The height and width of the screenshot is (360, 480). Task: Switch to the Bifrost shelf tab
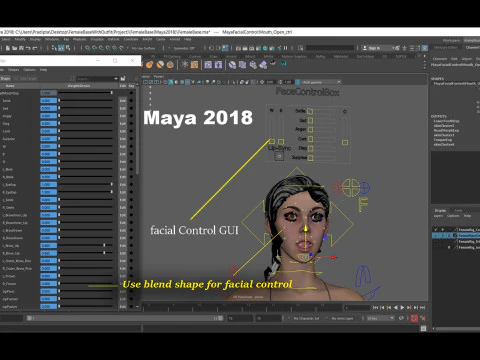pos(250,56)
